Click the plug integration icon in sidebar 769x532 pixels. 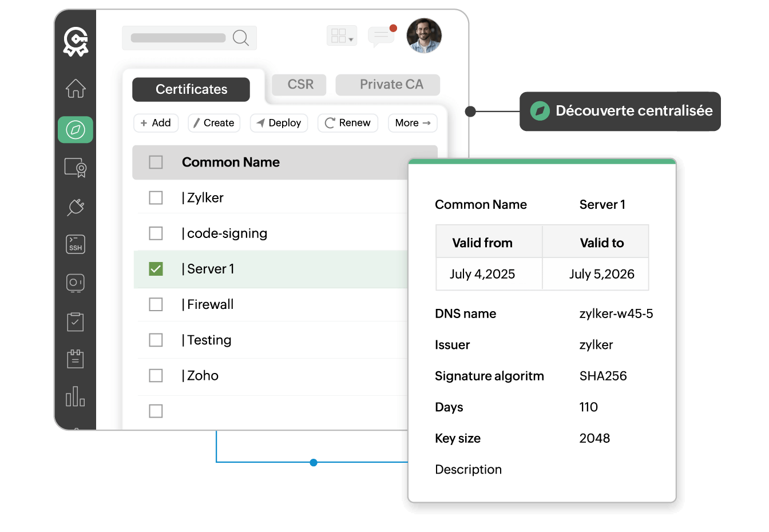(x=76, y=207)
